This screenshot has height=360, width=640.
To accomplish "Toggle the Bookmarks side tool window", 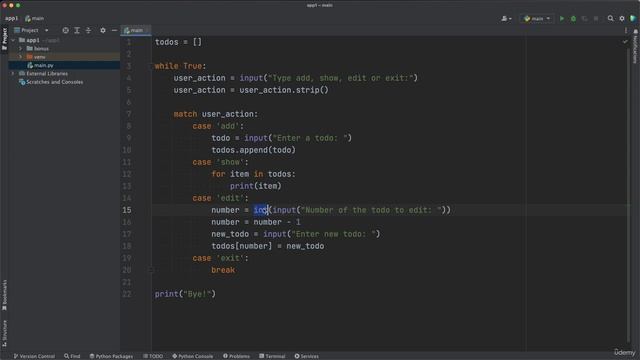I will click(x=4, y=295).
